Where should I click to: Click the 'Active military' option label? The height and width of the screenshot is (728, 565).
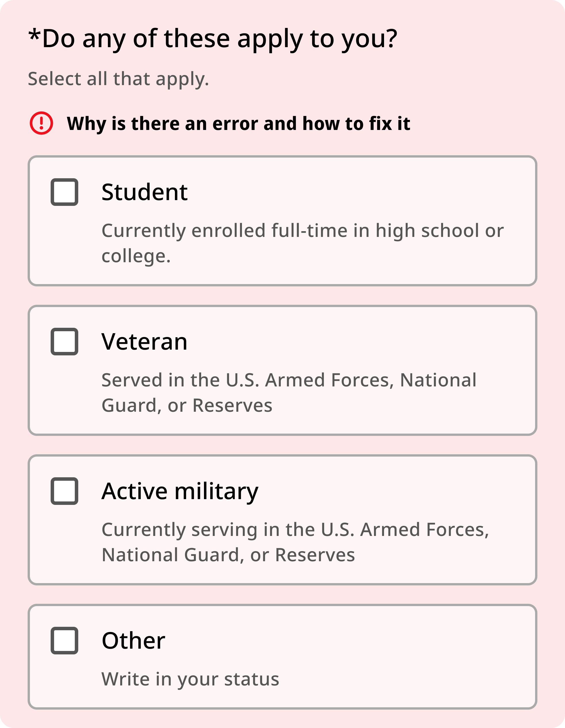180,491
